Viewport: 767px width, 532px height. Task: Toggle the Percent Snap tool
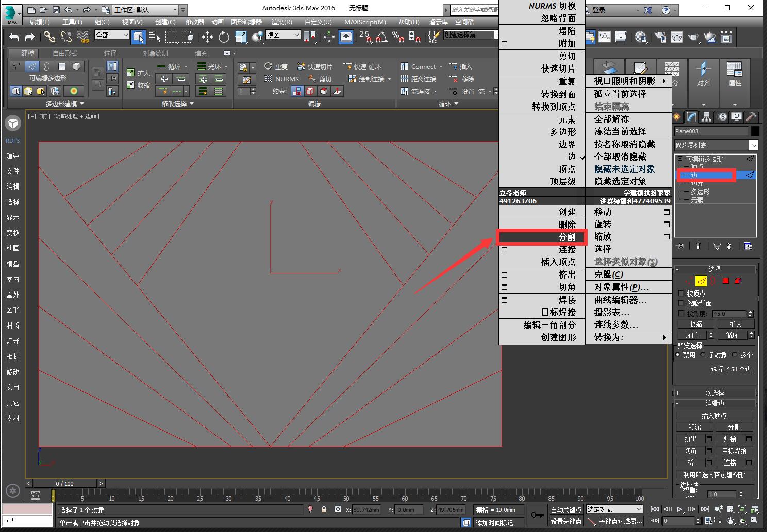(x=398, y=37)
